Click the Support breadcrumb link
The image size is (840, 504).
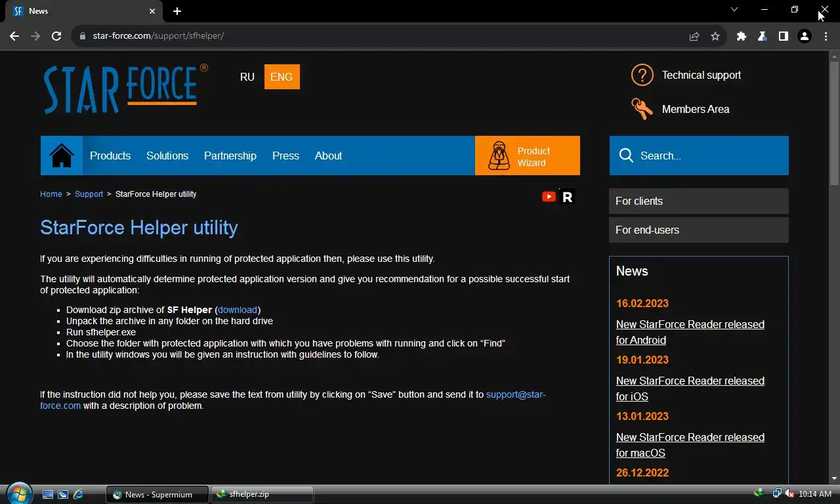pyautogui.click(x=89, y=194)
